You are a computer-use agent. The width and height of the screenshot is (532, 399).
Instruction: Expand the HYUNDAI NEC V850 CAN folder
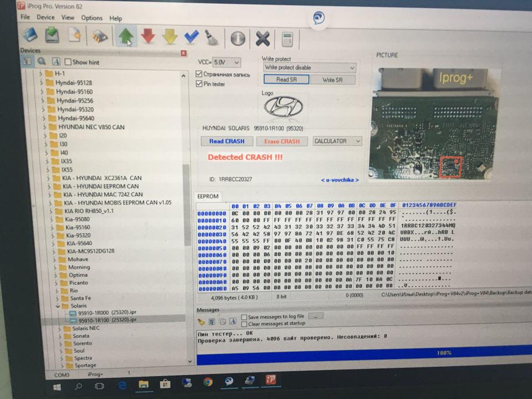(x=44, y=127)
